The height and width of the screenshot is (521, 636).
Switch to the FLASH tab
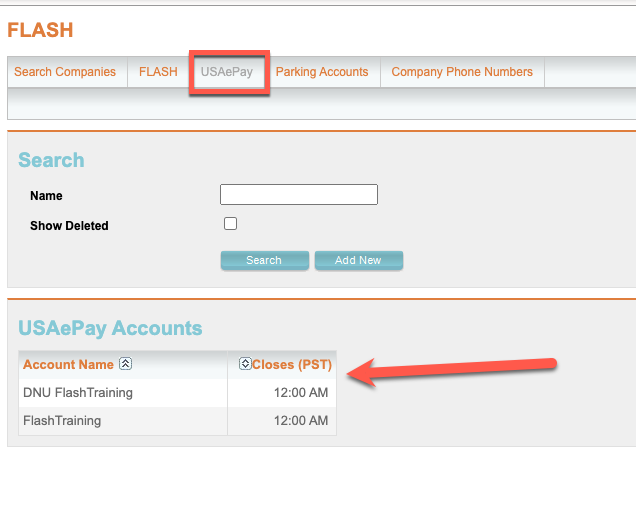coord(158,72)
